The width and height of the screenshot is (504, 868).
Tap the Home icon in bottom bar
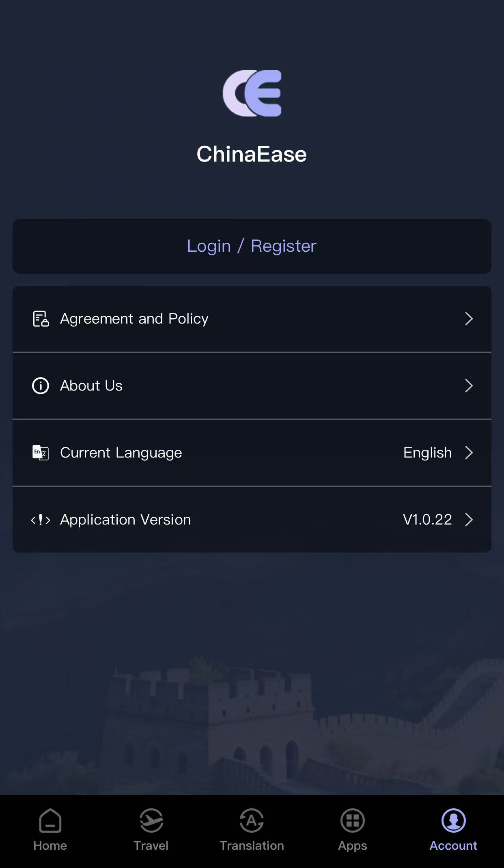click(x=50, y=820)
